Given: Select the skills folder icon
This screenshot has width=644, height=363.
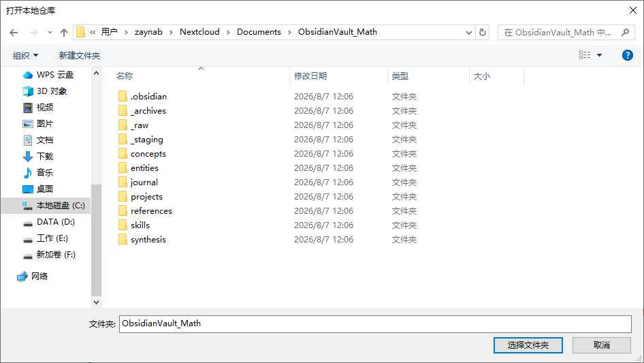Looking at the screenshot, I should click(x=123, y=225).
